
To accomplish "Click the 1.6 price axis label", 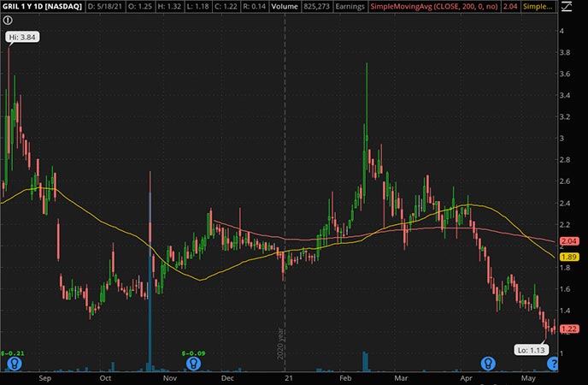I will coord(564,289).
